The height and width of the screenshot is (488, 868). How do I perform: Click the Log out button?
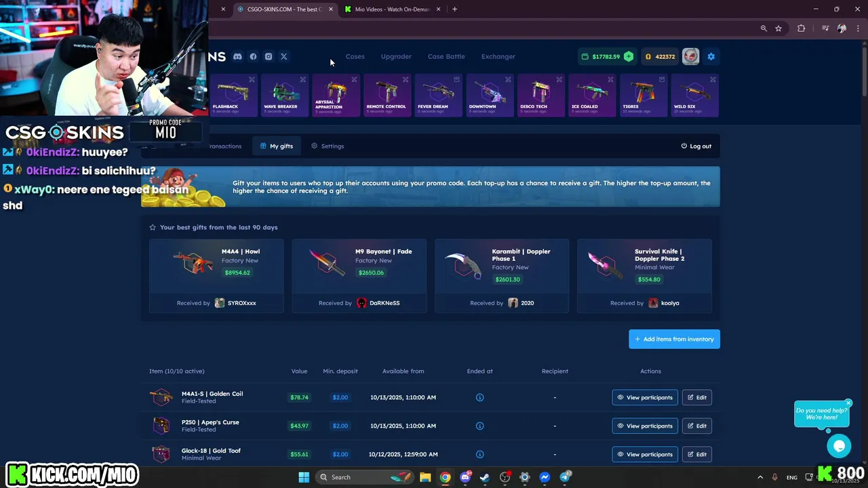click(696, 146)
